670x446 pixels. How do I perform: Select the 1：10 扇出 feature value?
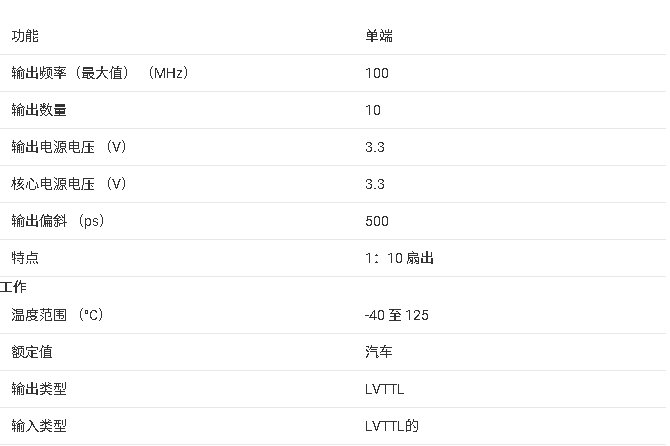click(399, 258)
